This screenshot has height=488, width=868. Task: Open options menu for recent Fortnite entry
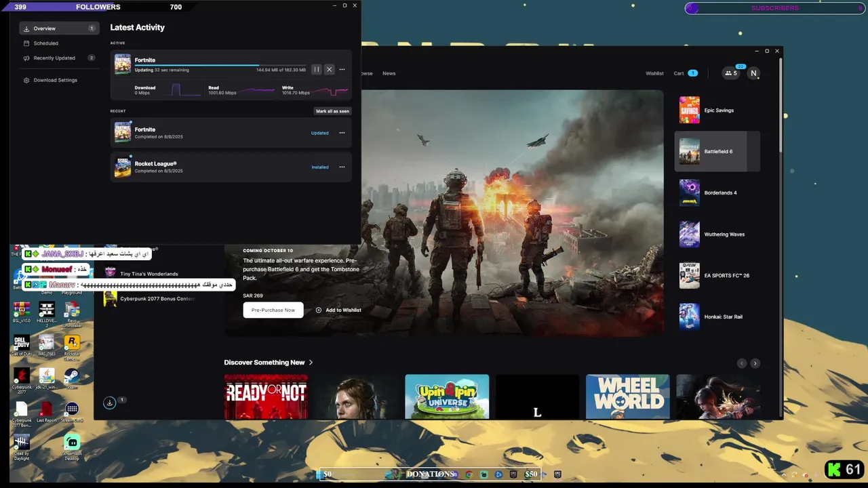click(x=342, y=133)
